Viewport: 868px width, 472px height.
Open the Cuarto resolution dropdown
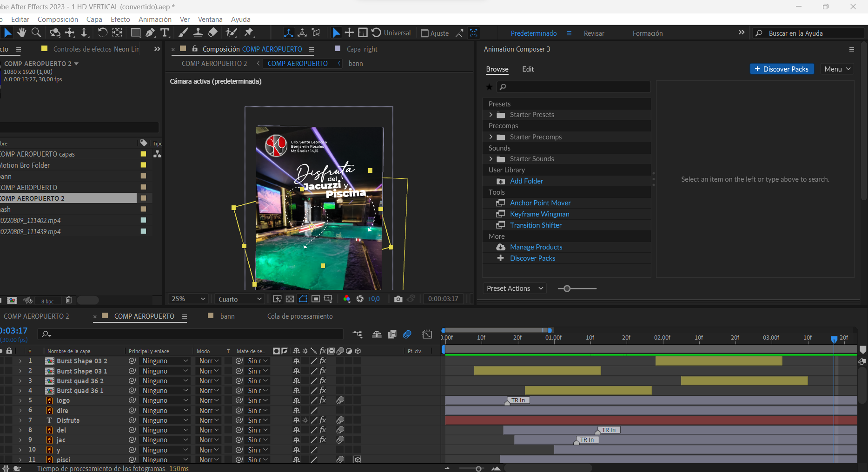239,299
